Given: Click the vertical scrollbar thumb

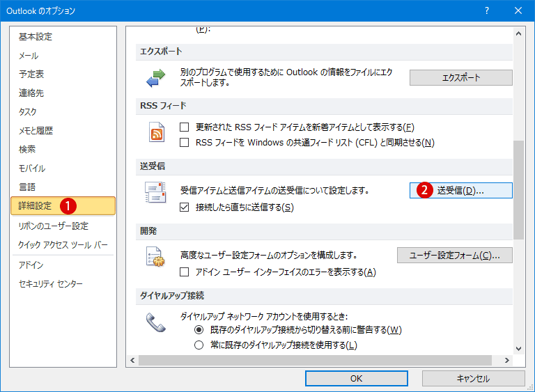Looking at the screenshot, I should pos(518,189).
